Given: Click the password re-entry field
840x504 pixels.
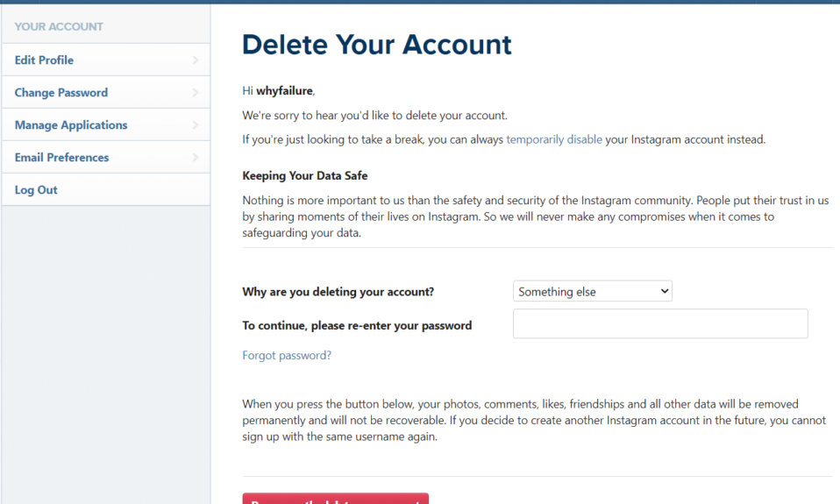Looking at the screenshot, I should pos(659,324).
